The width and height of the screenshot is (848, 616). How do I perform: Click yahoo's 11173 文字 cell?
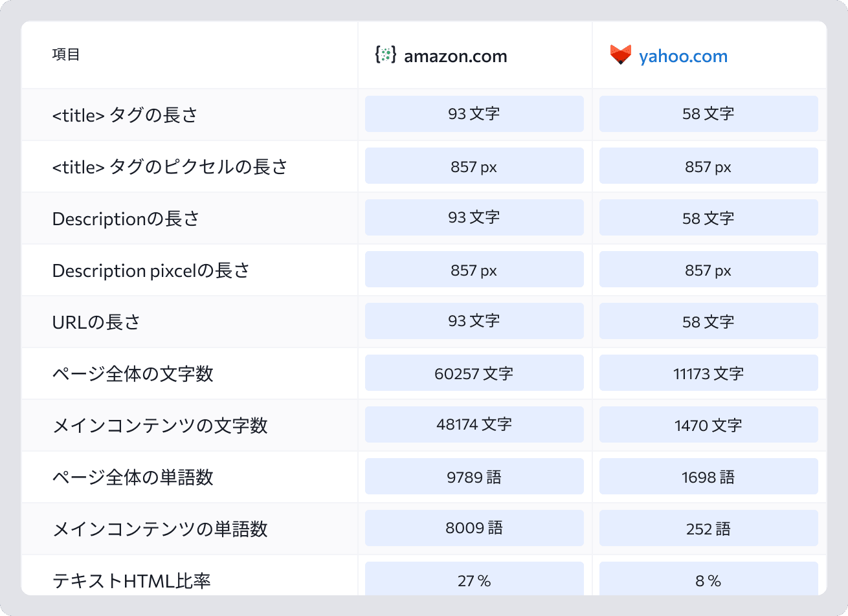point(709,373)
